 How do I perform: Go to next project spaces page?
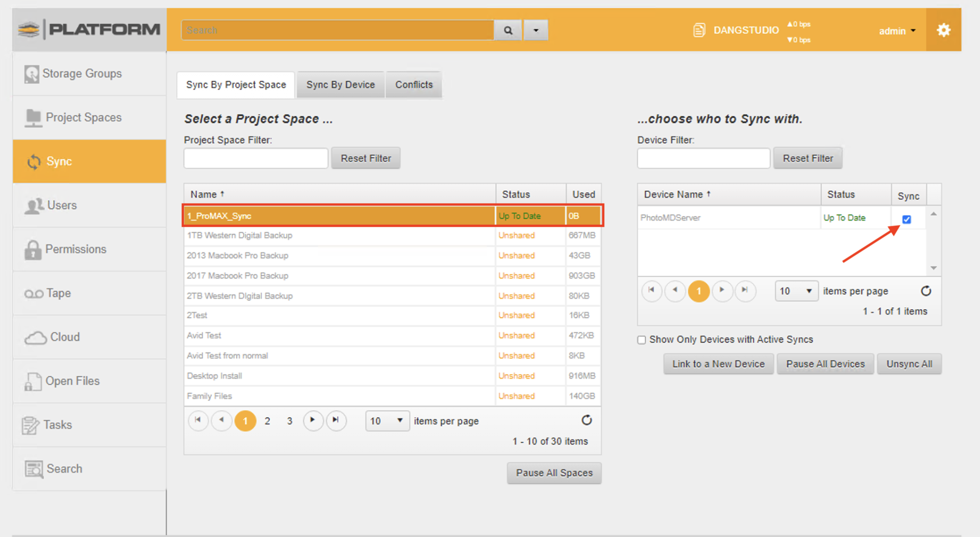tap(313, 420)
